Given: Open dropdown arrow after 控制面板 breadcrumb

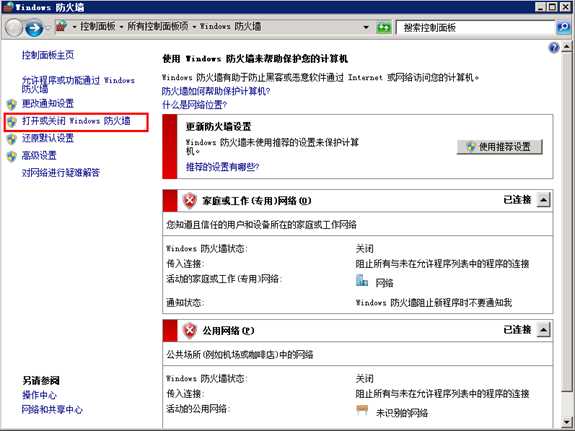Looking at the screenshot, I should [x=121, y=27].
